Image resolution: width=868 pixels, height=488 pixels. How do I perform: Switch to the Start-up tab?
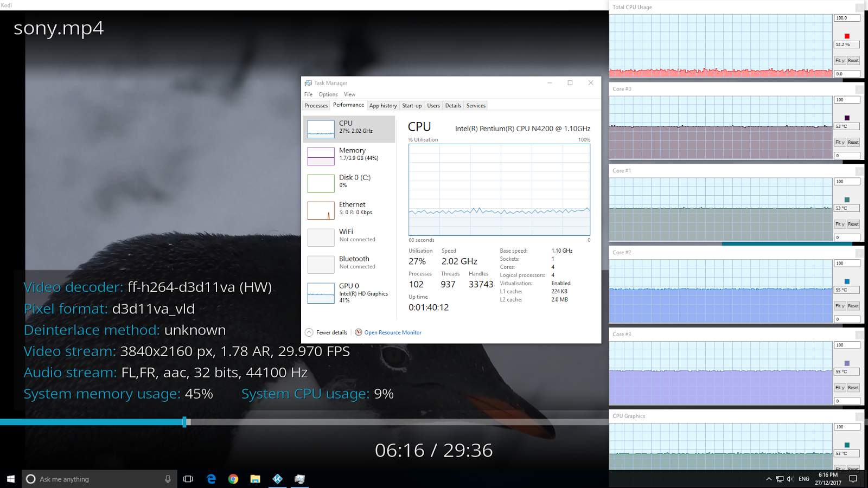pos(412,106)
